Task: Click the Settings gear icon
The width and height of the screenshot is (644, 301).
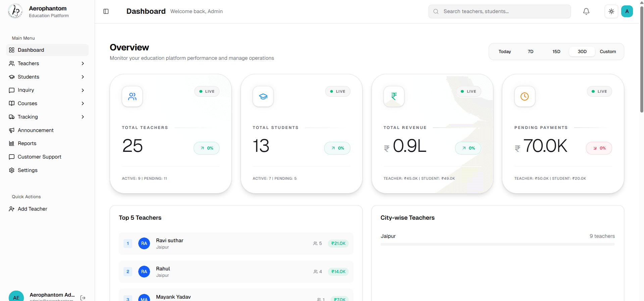Action: [x=12, y=170]
